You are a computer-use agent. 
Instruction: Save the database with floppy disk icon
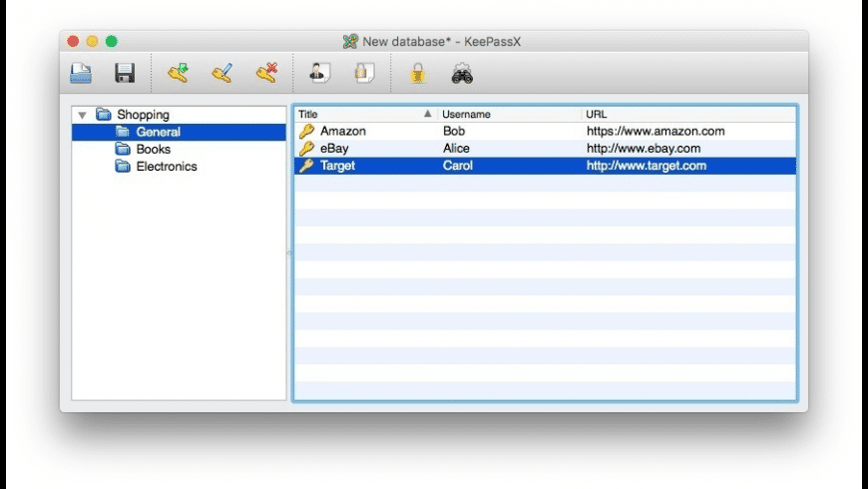(x=125, y=73)
